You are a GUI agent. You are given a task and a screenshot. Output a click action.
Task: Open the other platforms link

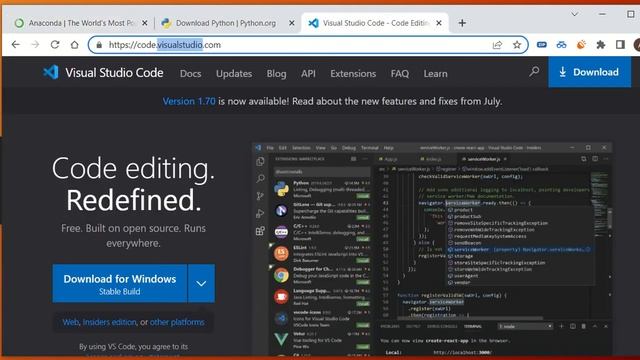(177, 322)
